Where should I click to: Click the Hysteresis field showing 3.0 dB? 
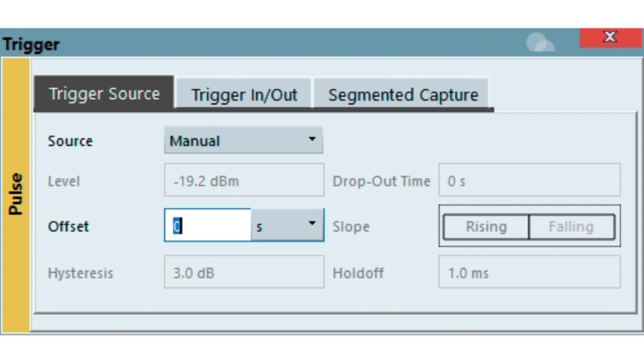[244, 273]
